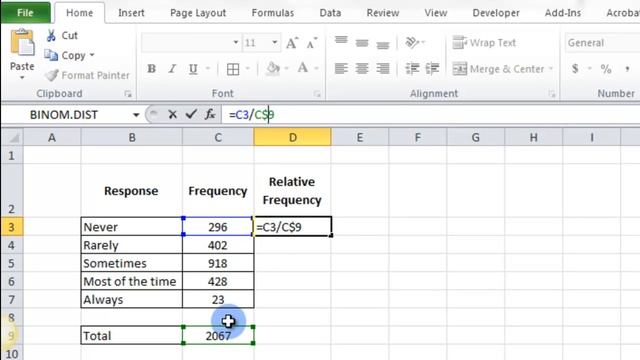The height and width of the screenshot is (360, 640).
Task: Switch to the Add-Ins tab
Action: click(562, 13)
